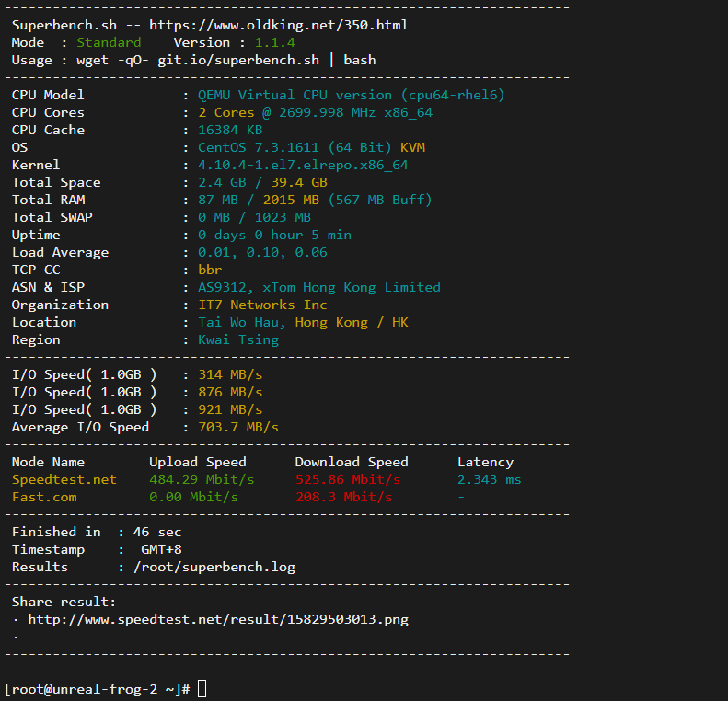Click the second I/O speed 876 MB/s
Screen dimensions: 728x701
230,393
